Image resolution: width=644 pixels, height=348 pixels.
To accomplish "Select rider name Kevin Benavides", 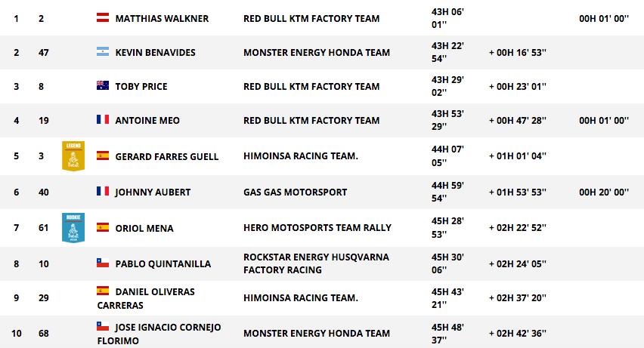I will tap(155, 53).
